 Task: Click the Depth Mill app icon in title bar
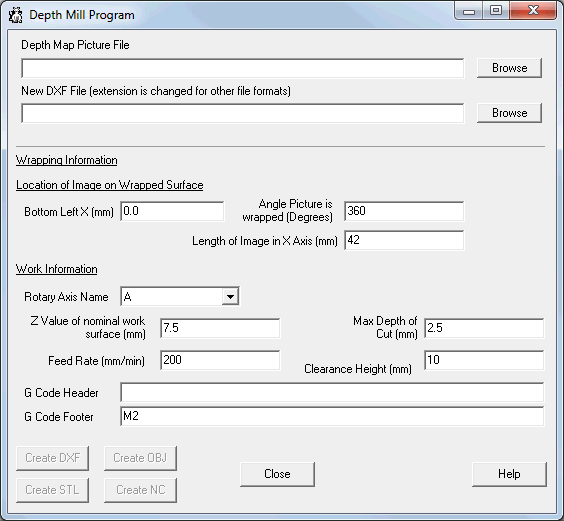15,15
